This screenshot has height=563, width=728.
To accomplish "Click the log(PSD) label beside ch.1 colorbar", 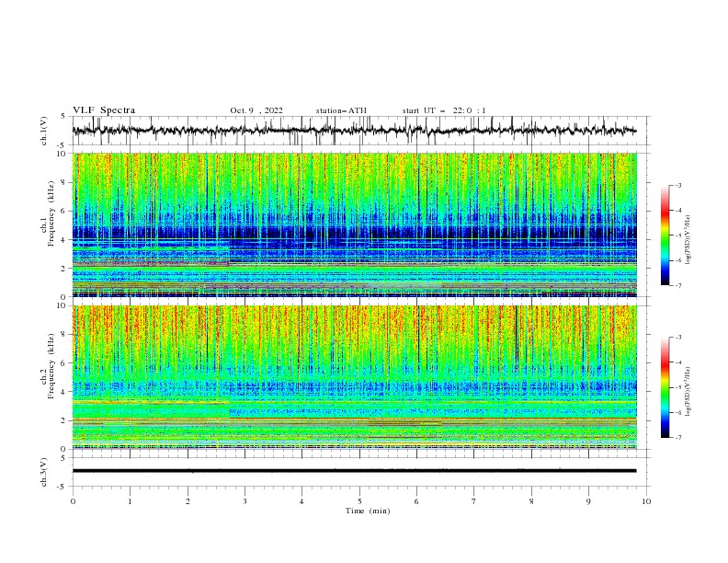I will click(688, 240).
